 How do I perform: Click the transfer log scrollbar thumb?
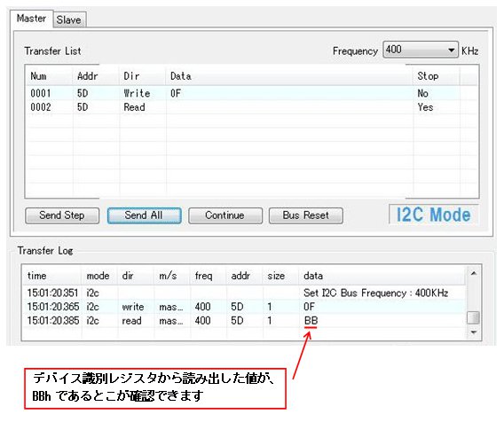click(473, 318)
